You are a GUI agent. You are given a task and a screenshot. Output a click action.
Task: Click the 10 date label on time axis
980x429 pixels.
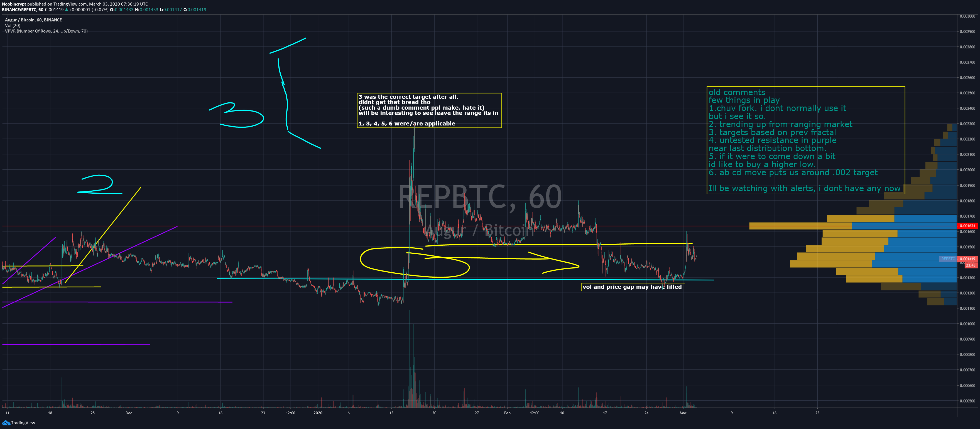562,413
